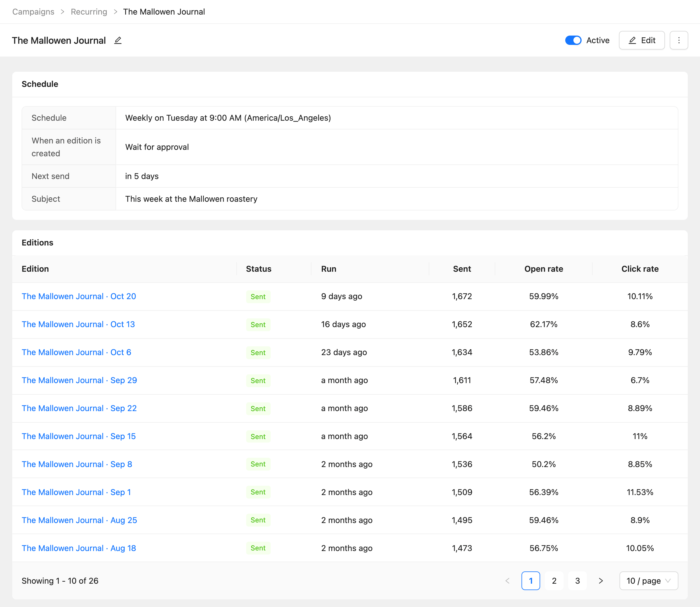Image resolution: width=700 pixels, height=607 pixels.
Task: Open The Mallowen Journal · Oct 6 edition
Action: (76, 352)
